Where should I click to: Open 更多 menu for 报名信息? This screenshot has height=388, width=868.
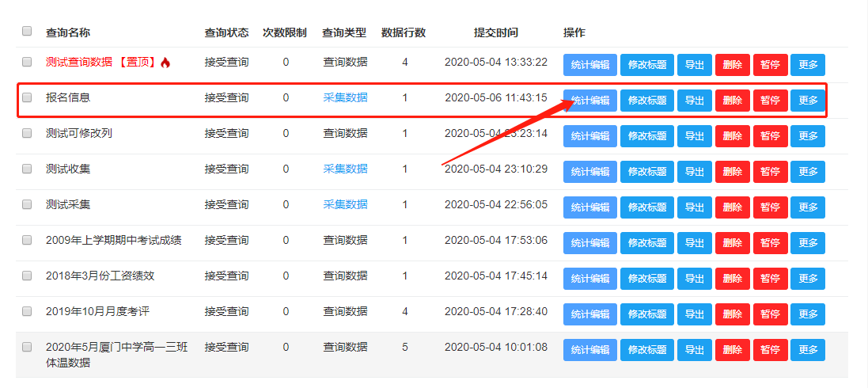point(808,101)
